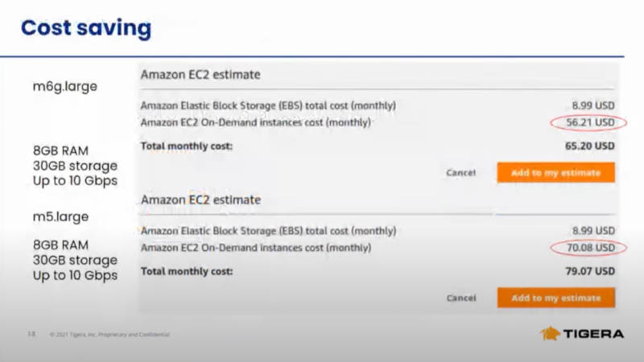
Task: Cancel the m5.large EC2 estimate
Action: (x=461, y=298)
